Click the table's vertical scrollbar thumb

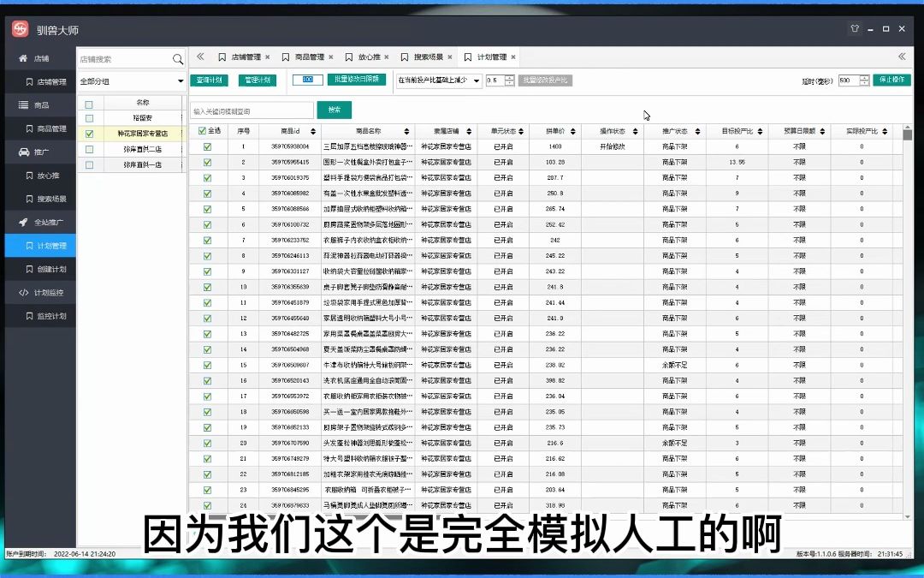[908, 134]
